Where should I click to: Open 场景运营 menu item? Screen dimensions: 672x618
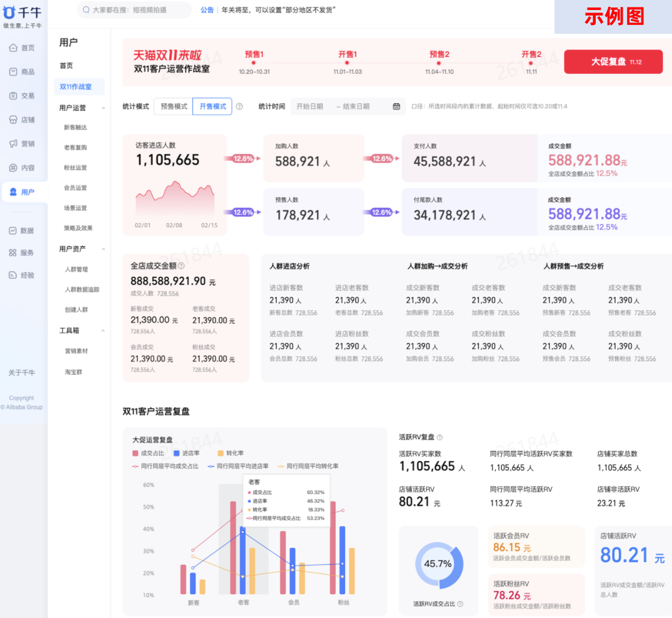76,208
